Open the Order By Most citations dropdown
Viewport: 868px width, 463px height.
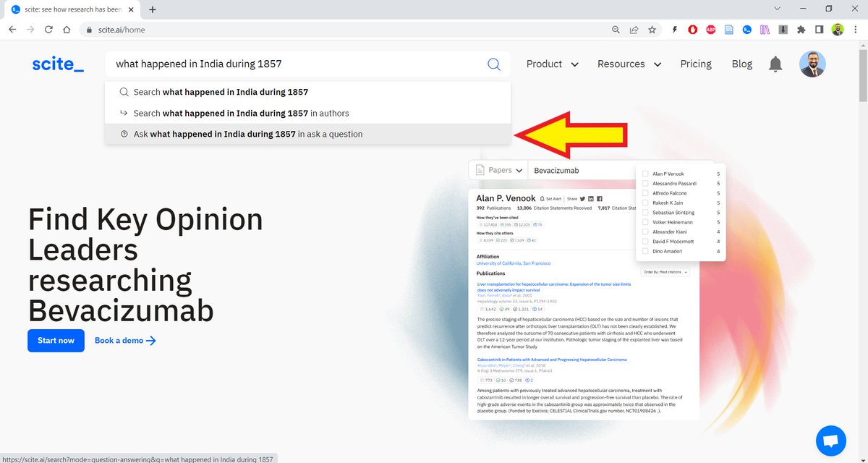click(x=666, y=272)
